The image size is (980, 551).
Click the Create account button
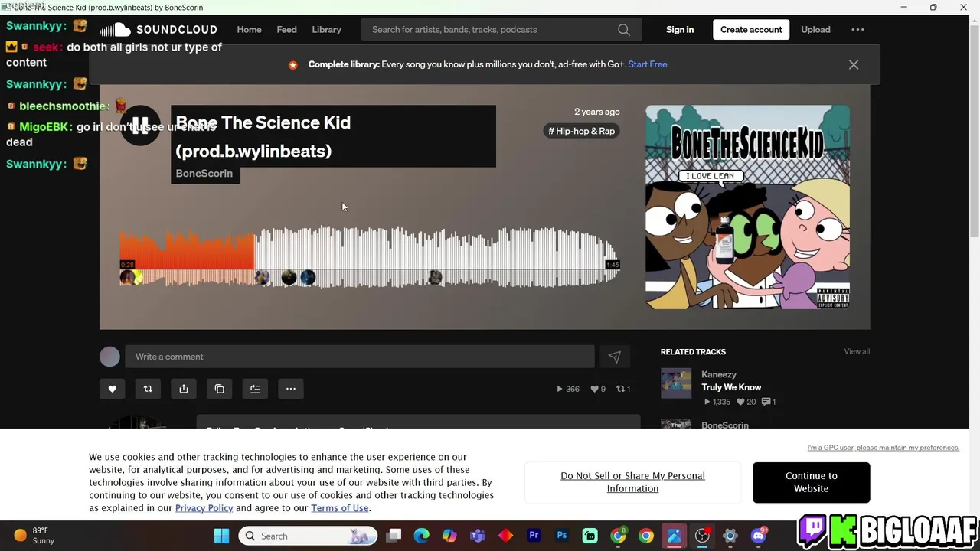pyautogui.click(x=751, y=30)
